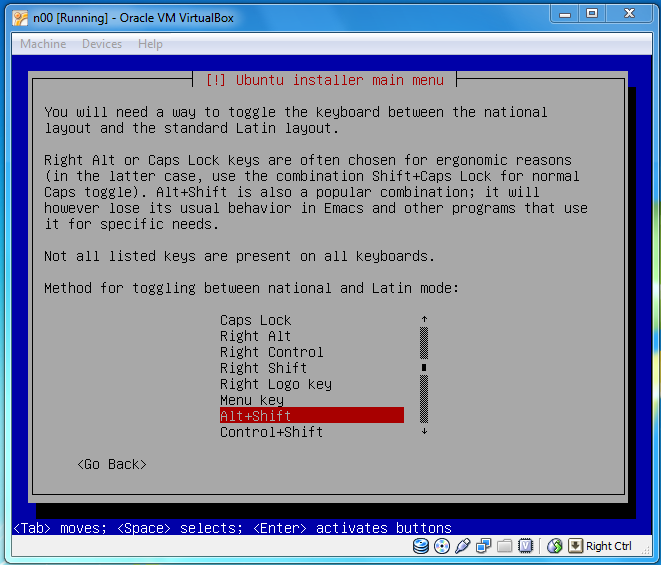The image size is (661, 565).
Task: Click the shared folders status icon
Action: pos(504,546)
